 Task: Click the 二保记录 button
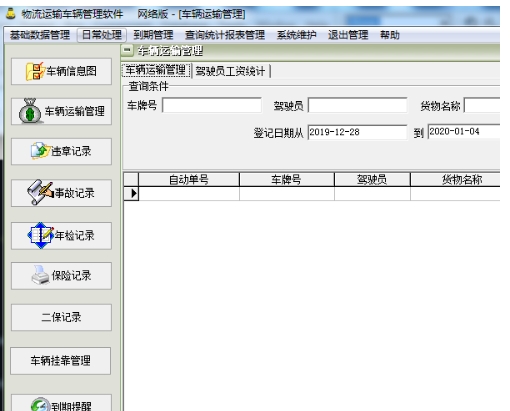tap(61, 317)
